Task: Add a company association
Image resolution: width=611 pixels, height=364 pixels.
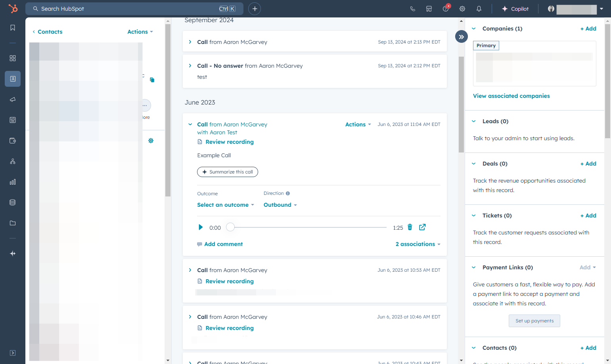Action: [x=588, y=29]
